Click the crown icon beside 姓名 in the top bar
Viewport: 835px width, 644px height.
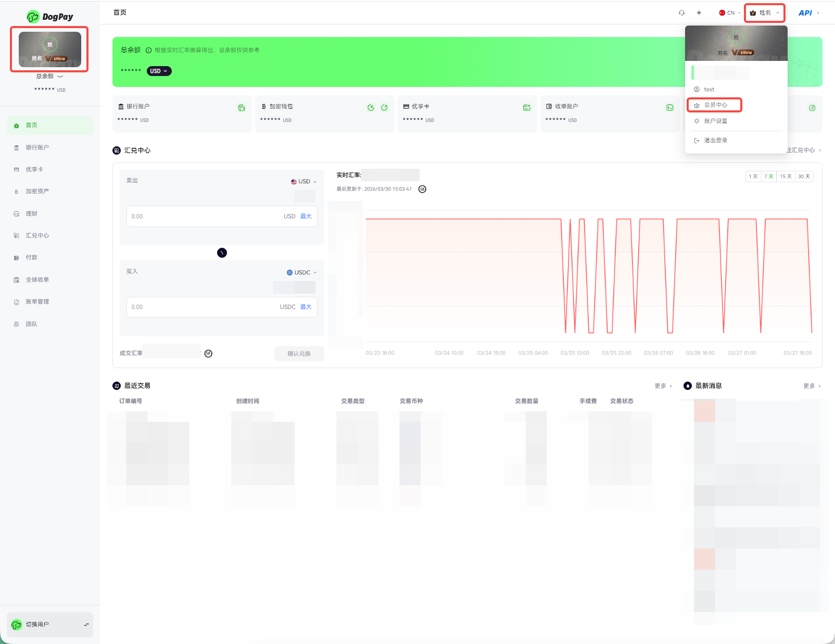753,13
